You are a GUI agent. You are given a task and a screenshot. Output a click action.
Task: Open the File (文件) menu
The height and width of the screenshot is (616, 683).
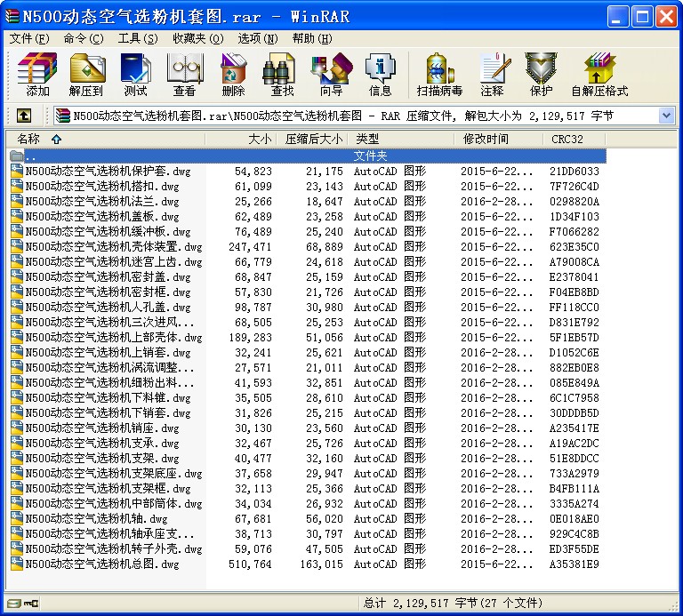click(x=29, y=39)
